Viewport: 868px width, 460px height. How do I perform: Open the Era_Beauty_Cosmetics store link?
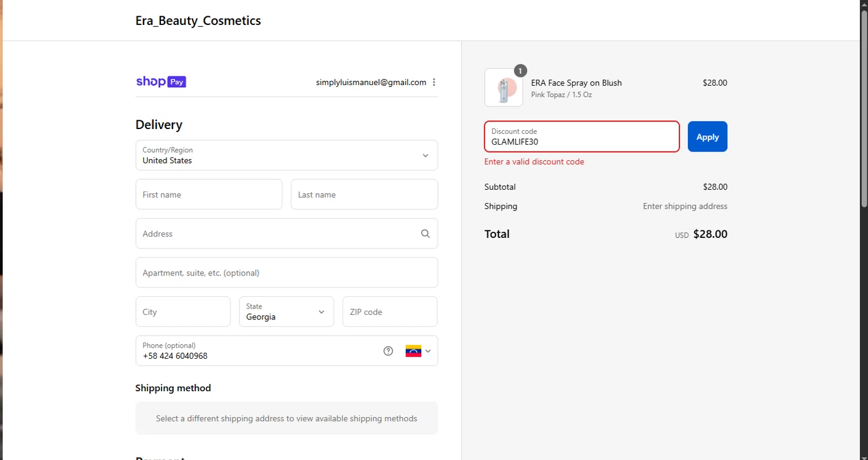click(198, 21)
